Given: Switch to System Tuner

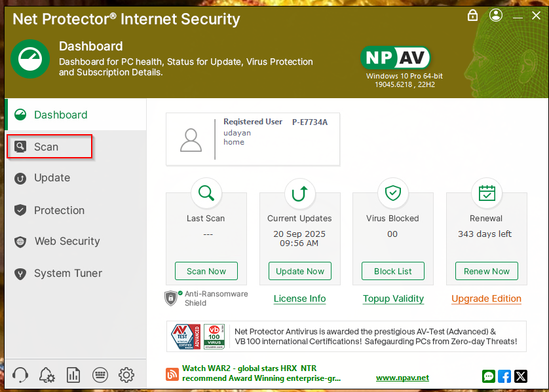Looking at the screenshot, I should tap(67, 274).
